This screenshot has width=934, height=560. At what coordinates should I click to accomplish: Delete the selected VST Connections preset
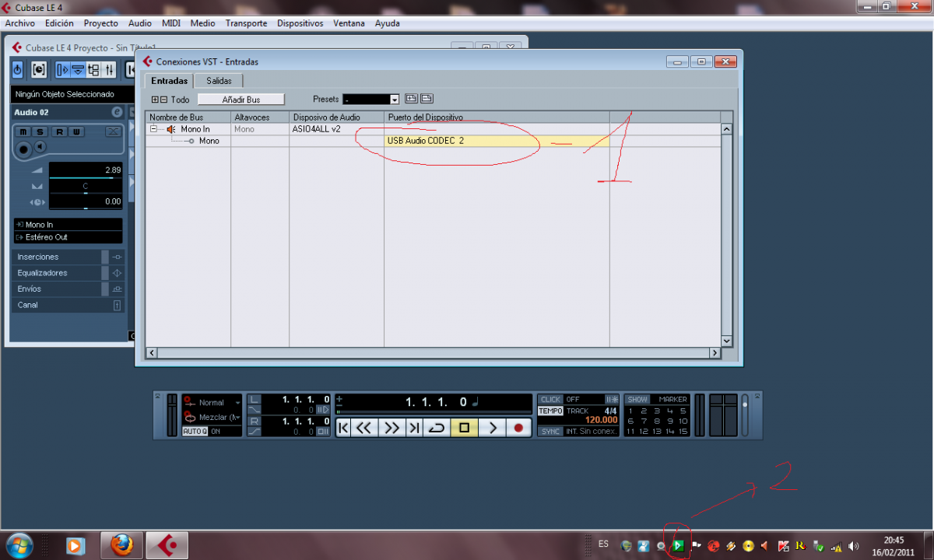coord(427,99)
